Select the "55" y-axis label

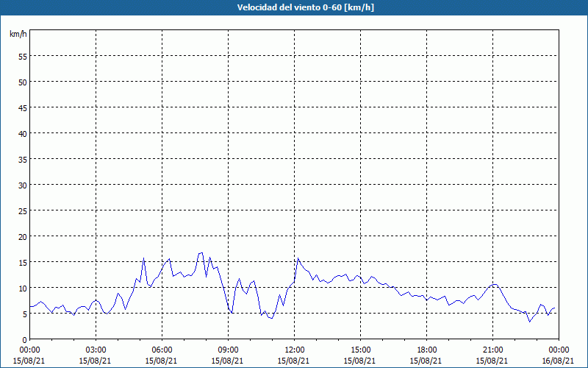23,56
